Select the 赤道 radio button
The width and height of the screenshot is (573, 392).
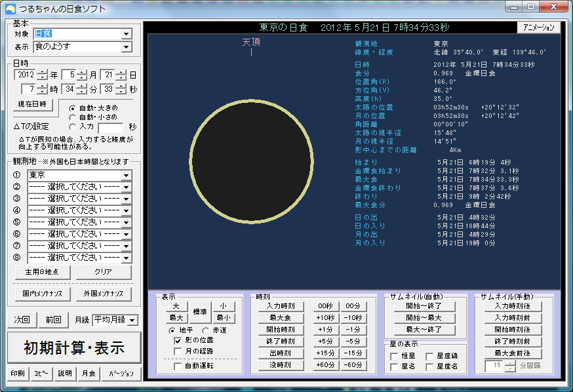point(205,330)
